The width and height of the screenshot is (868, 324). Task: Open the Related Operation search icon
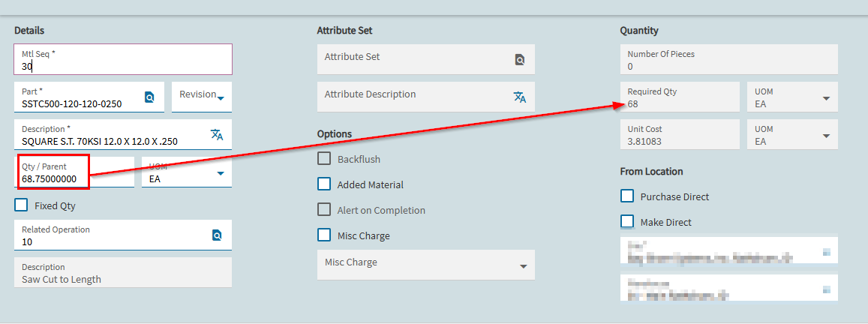coord(217,235)
